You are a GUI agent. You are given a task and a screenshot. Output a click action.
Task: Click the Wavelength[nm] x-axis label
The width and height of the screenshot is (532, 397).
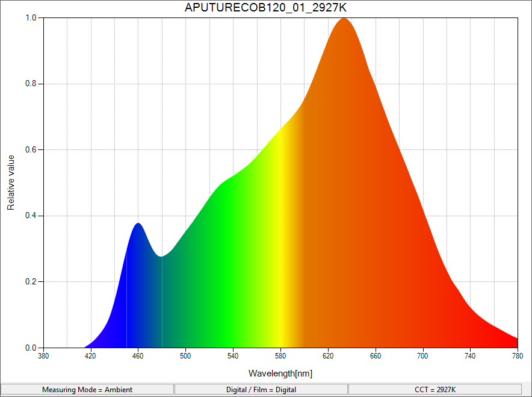(280, 374)
